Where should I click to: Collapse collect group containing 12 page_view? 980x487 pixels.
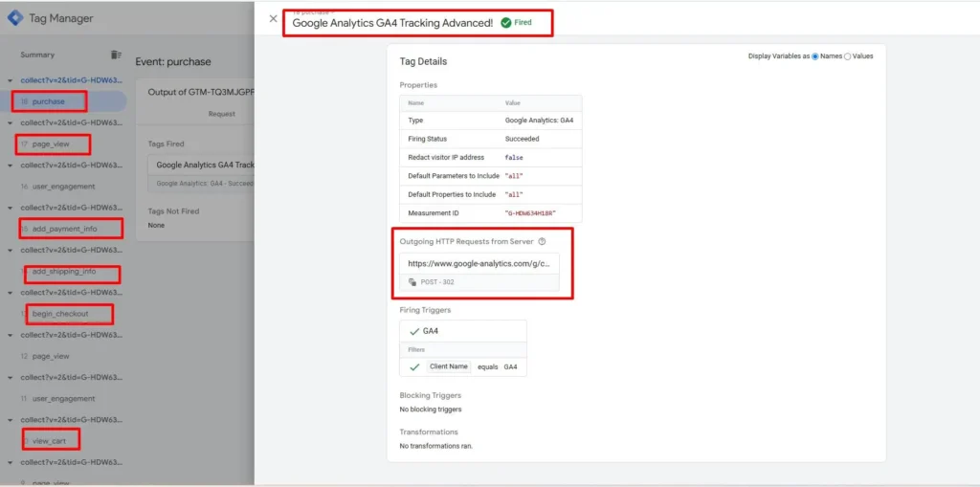coord(10,335)
